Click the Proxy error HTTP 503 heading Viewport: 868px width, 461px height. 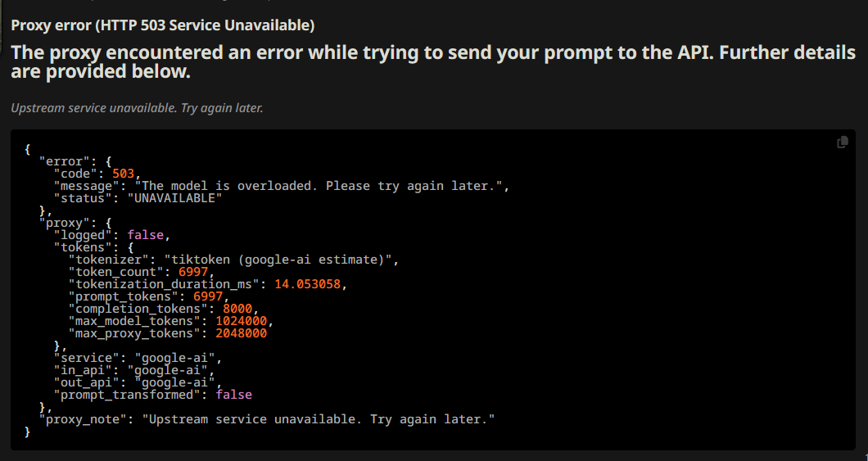[163, 25]
